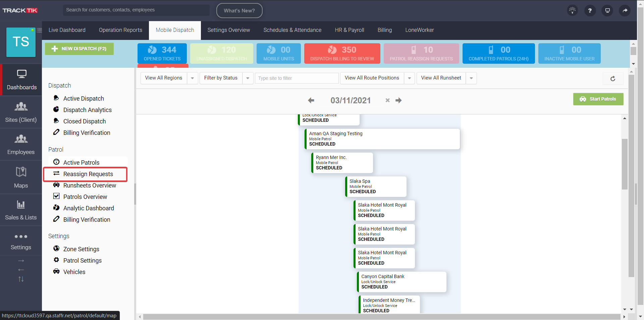Expand View All Route Positions arrow
This screenshot has width=644, height=320.
[409, 78]
